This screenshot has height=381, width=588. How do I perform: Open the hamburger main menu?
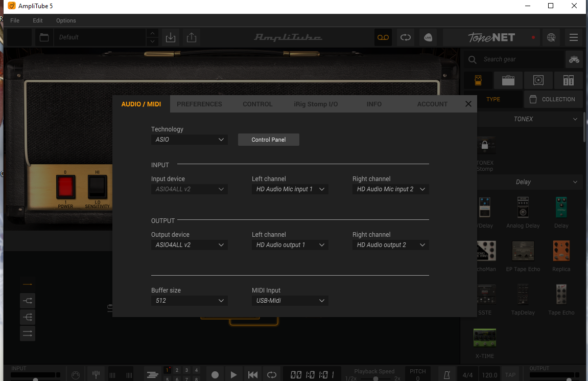pos(573,37)
